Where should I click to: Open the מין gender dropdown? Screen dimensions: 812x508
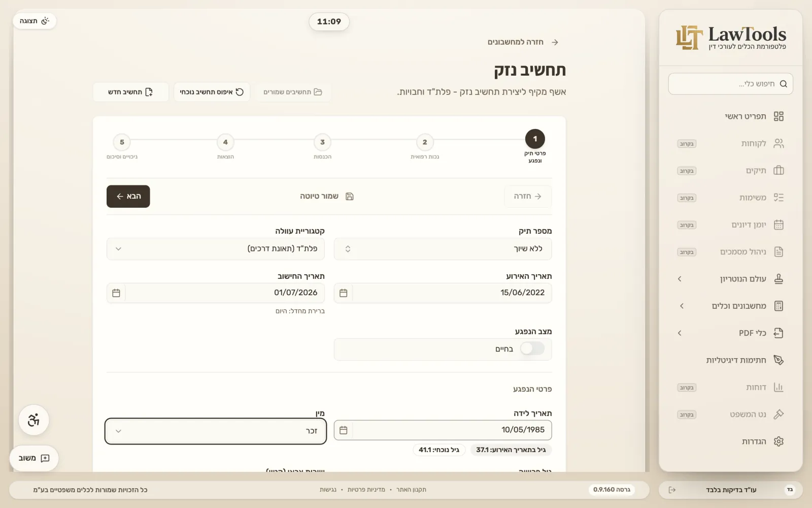click(216, 431)
